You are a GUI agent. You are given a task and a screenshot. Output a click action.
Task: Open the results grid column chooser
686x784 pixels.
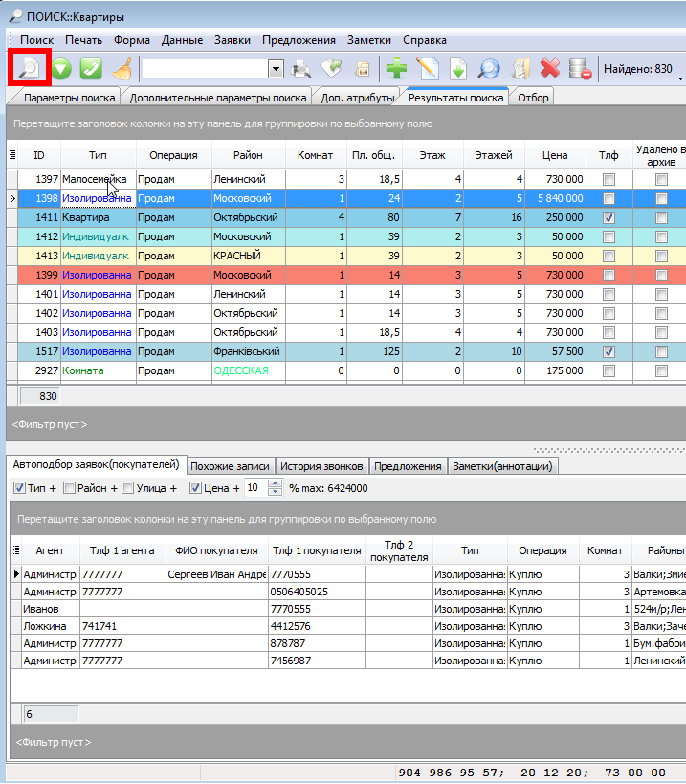click(12, 155)
